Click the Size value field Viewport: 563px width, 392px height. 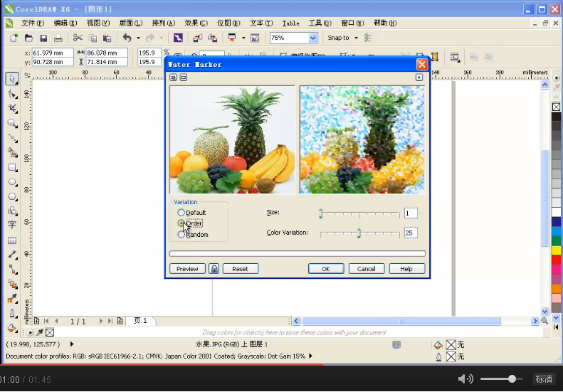point(411,213)
